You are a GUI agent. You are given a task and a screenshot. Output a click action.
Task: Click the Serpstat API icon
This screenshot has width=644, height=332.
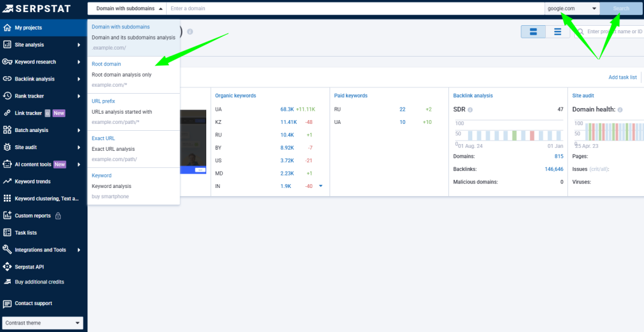pos(8,267)
